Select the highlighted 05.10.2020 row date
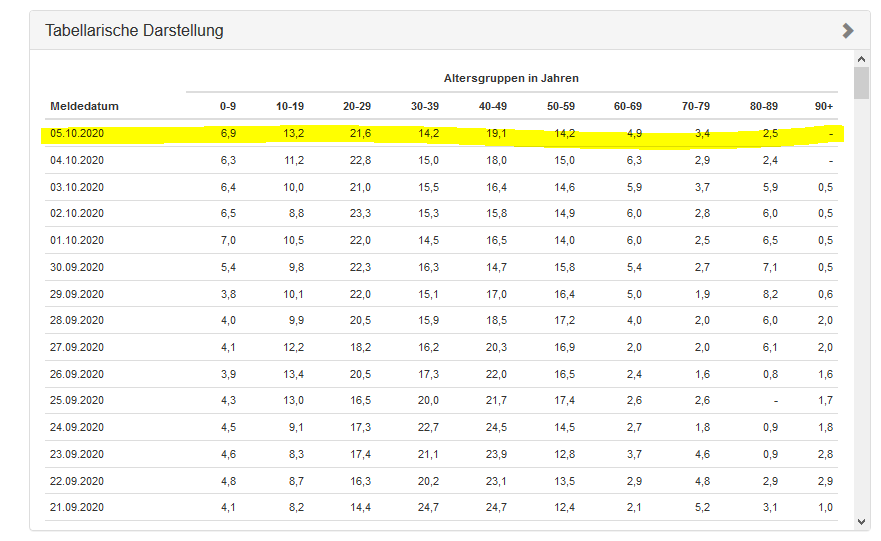 [77, 133]
